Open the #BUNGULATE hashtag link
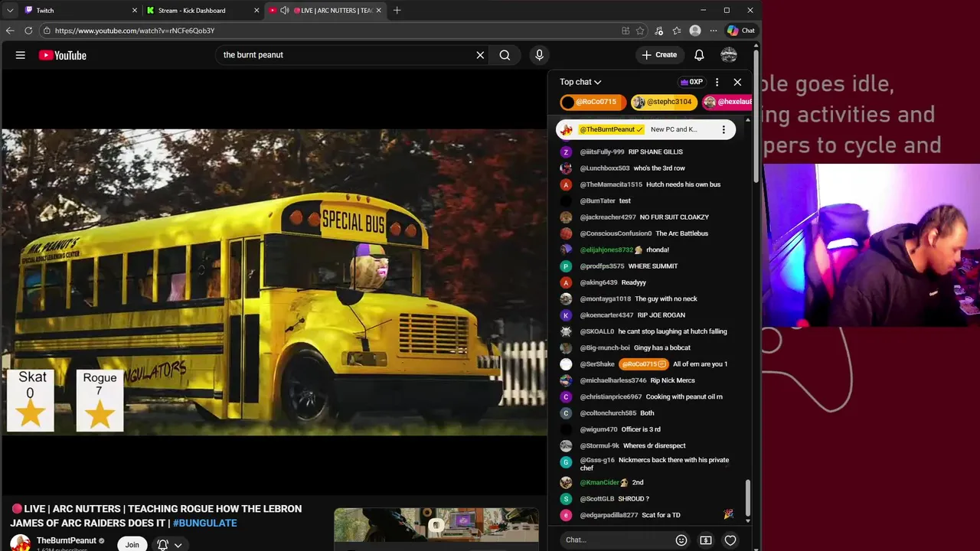Image resolution: width=980 pixels, height=551 pixels. [204, 523]
